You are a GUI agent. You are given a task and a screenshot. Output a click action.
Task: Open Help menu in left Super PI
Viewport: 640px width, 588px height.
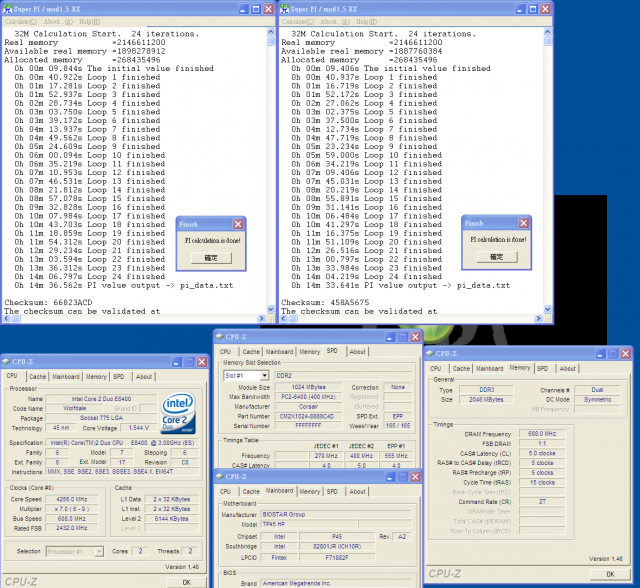coord(89,22)
